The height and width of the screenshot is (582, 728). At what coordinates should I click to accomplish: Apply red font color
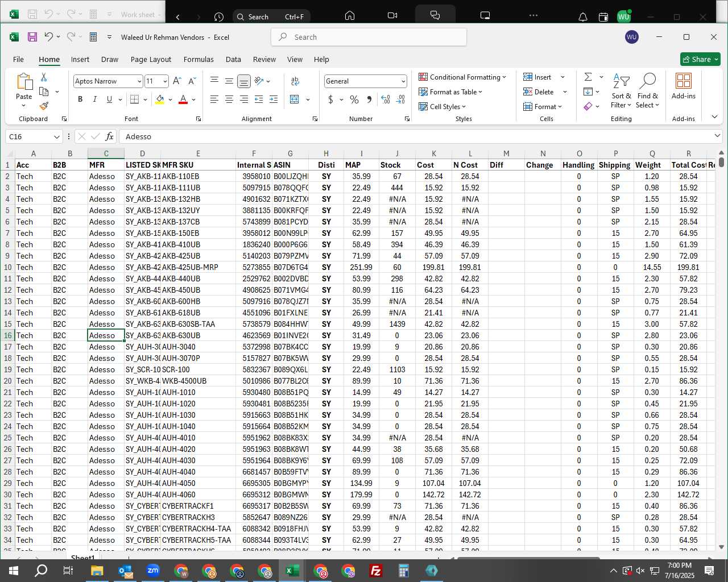(x=183, y=99)
